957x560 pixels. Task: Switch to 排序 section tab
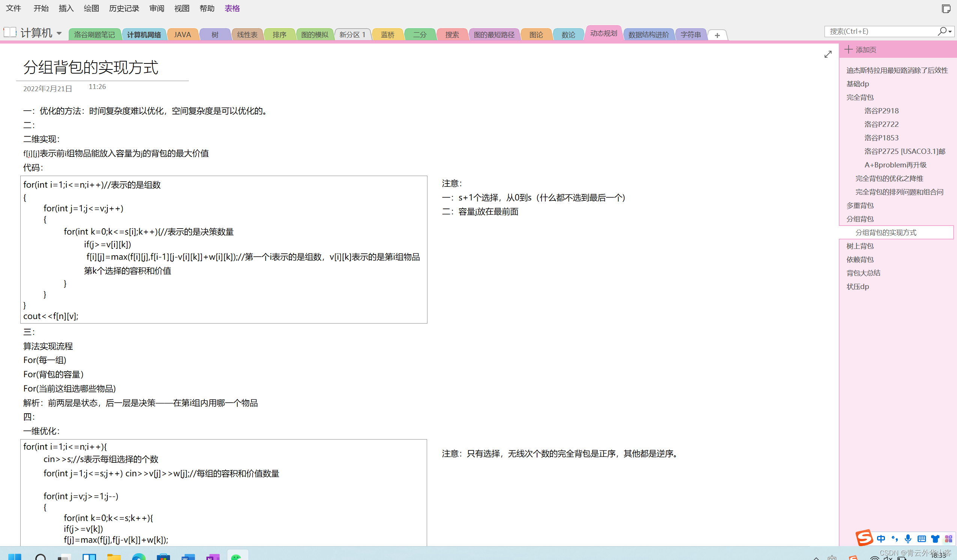pos(280,35)
